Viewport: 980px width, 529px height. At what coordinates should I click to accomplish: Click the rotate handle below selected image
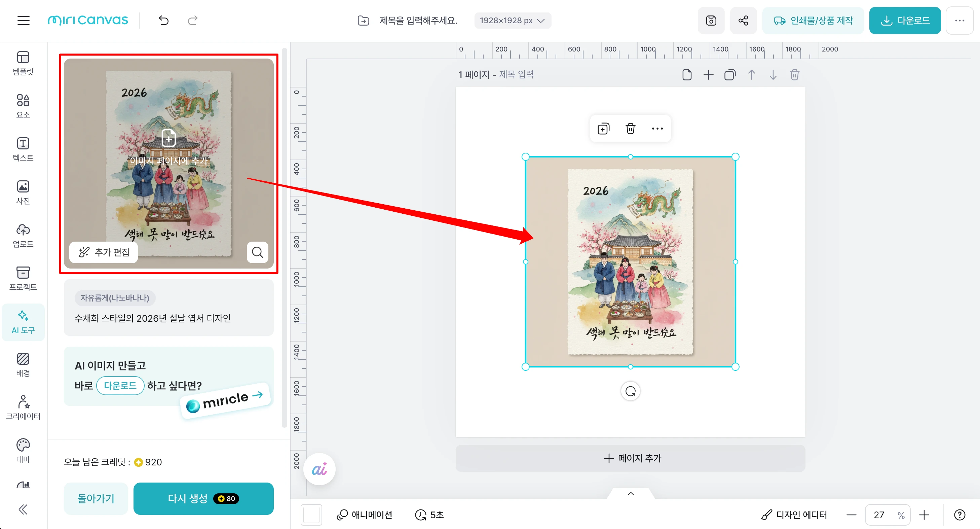[x=630, y=391]
